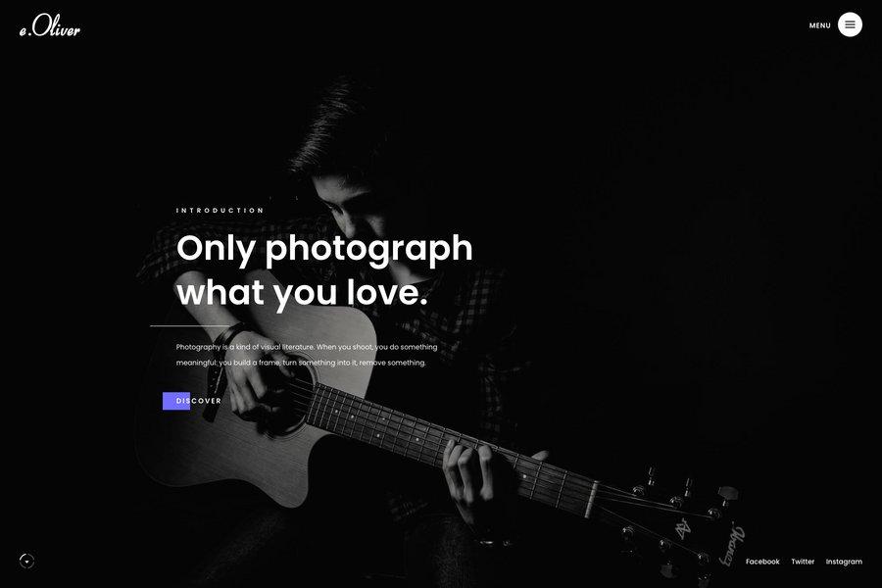This screenshot has height=588, width=882.
Task: Click the DISCOVER button
Action: tap(192, 401)
